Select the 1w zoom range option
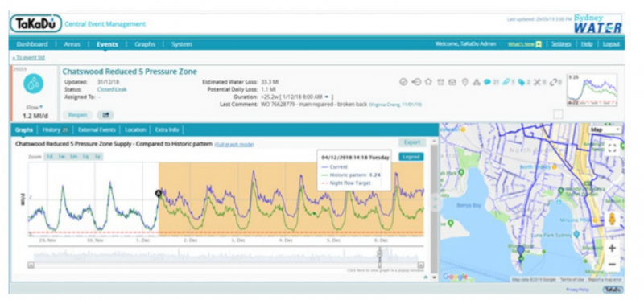 coord(61,157)
